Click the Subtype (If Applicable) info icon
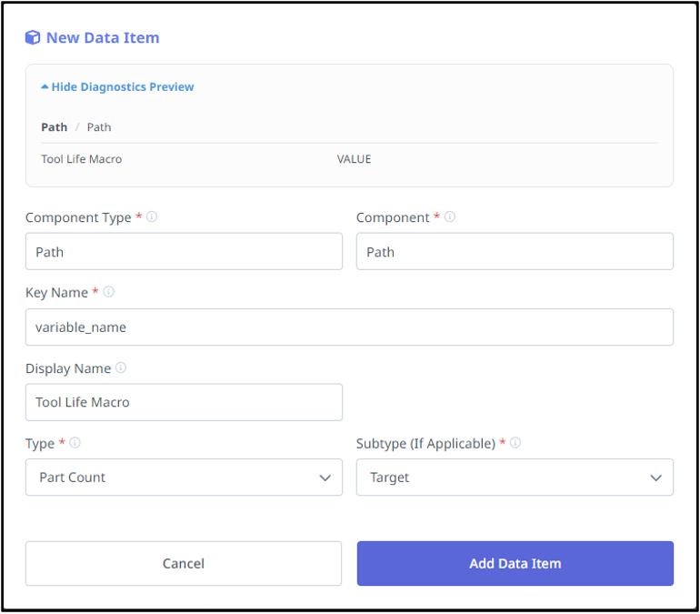 [515, 443]
